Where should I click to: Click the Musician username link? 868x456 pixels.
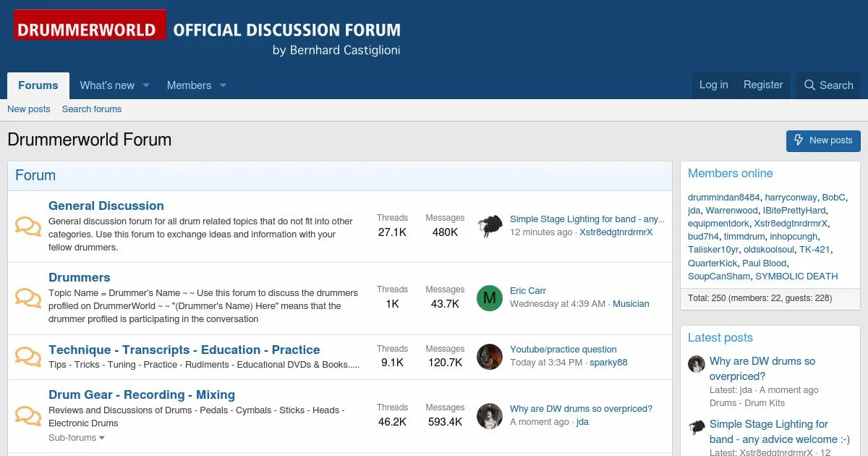631,304
